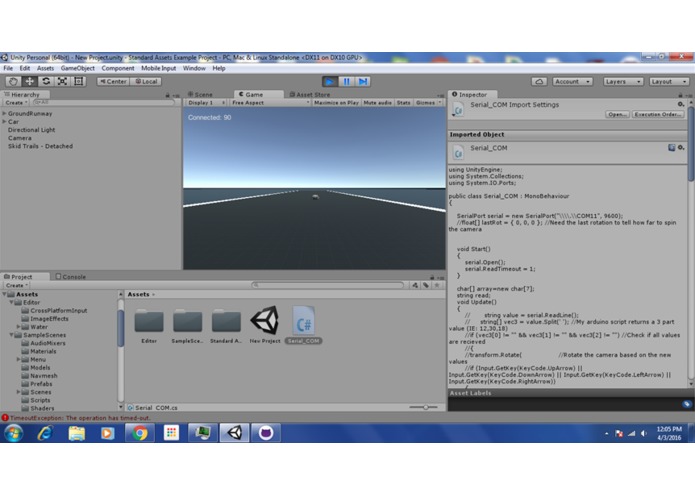Open the Display 1 dropdown
The image size is (695, 494).
(x=206, y=103)
